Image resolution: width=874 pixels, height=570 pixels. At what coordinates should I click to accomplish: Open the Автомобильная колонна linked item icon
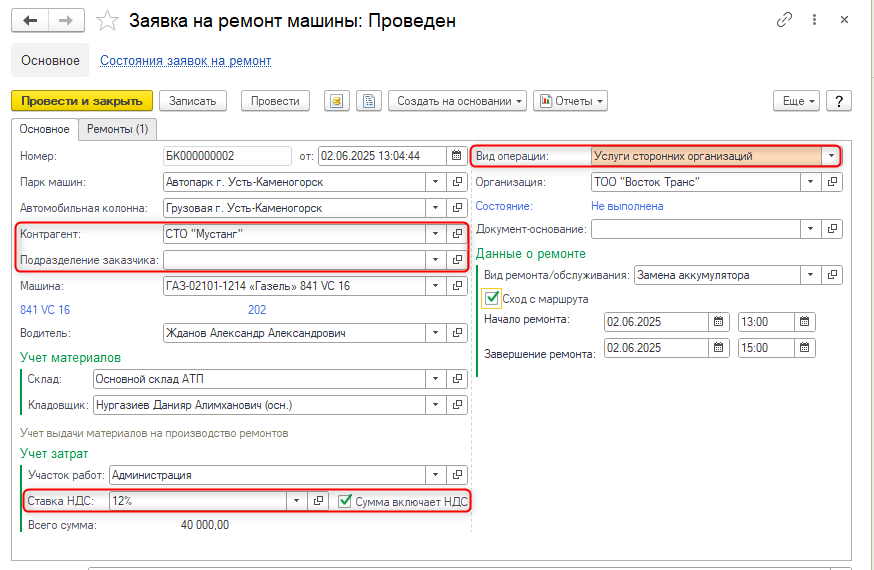coord(457,208)
